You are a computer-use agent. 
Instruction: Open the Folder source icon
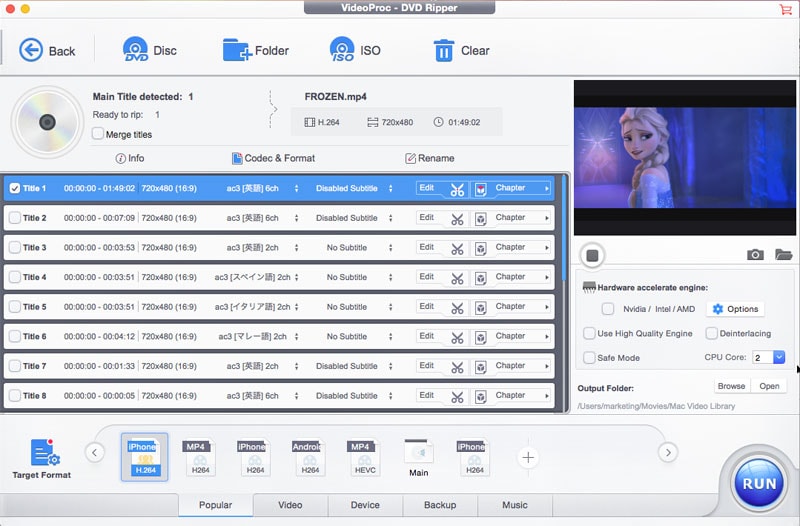(x=237, y=50)
